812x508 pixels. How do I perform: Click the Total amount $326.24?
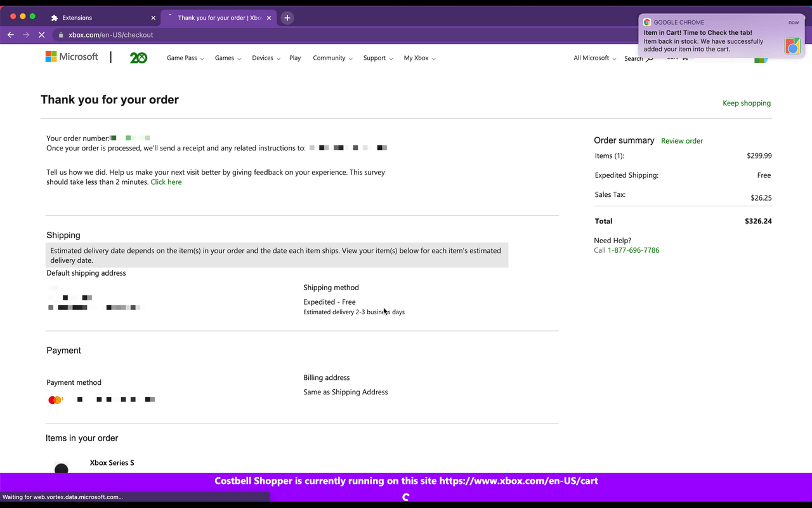point(758,222)
